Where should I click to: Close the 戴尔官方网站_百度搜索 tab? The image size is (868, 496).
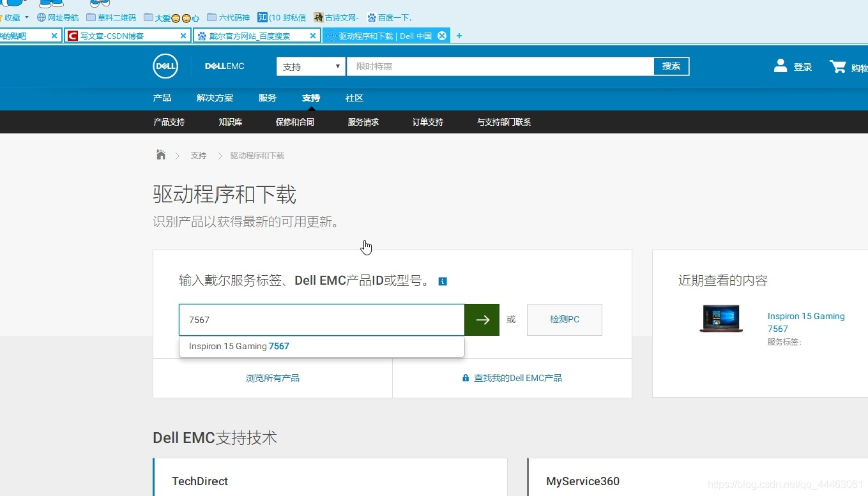313,36
